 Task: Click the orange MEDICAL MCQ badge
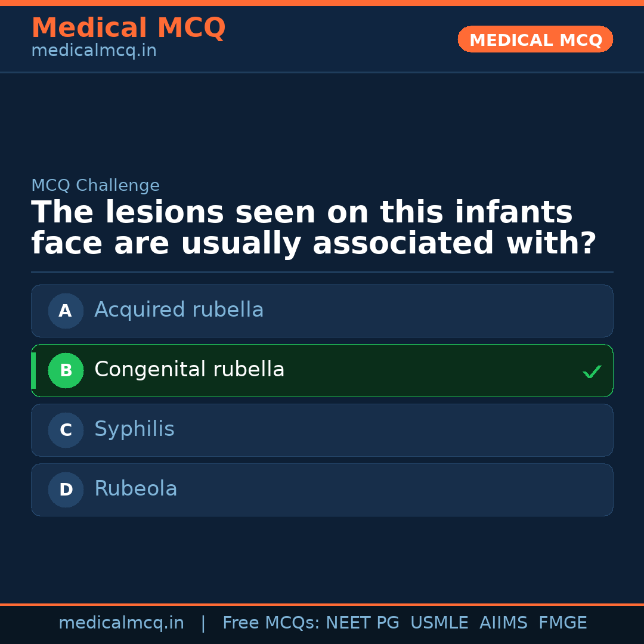click(x=535, y=39)
